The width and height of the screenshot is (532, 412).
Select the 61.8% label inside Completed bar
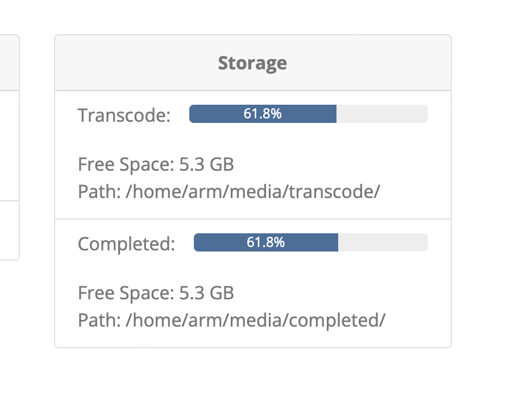(266, 242)
